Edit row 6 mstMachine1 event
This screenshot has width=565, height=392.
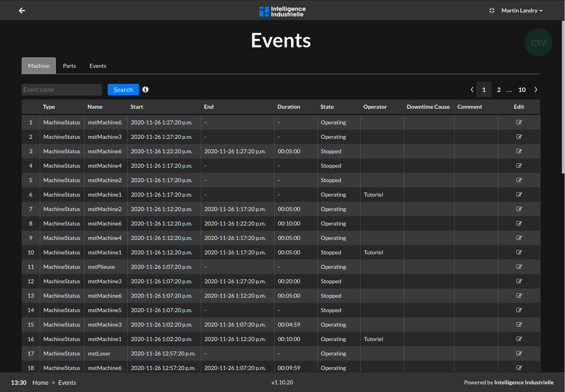(x=519, y=195)
